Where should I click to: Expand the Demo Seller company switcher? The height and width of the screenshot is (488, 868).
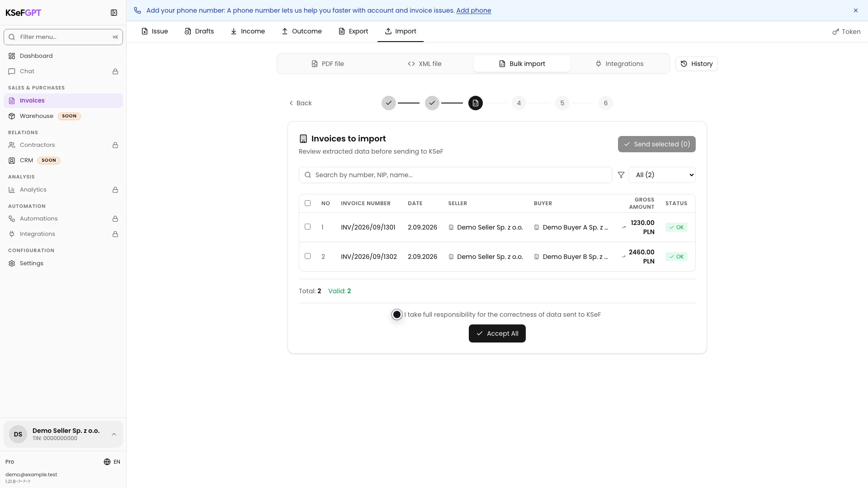tap(63, 434)
